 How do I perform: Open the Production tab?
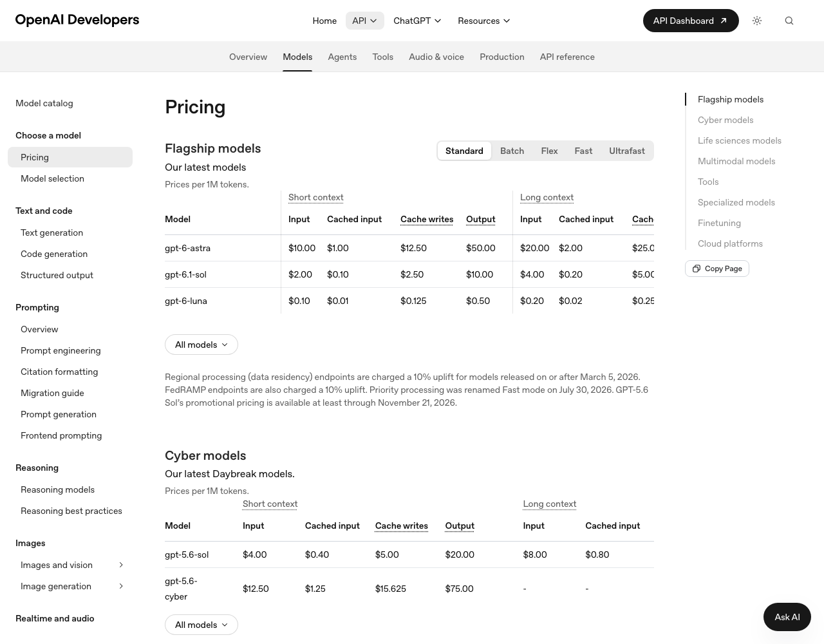coord(502,57)
